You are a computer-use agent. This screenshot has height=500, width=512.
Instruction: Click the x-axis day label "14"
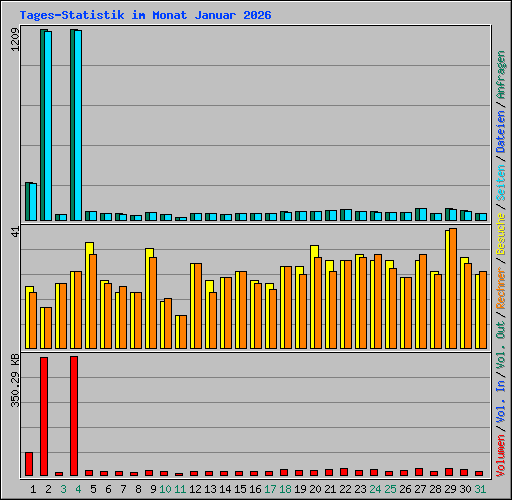point(225,489)
